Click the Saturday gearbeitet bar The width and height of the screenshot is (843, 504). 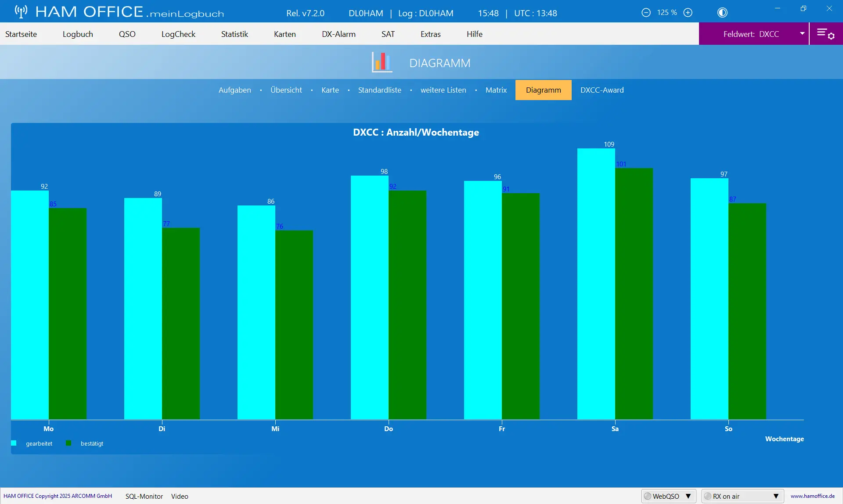click(x=596, y=284)
